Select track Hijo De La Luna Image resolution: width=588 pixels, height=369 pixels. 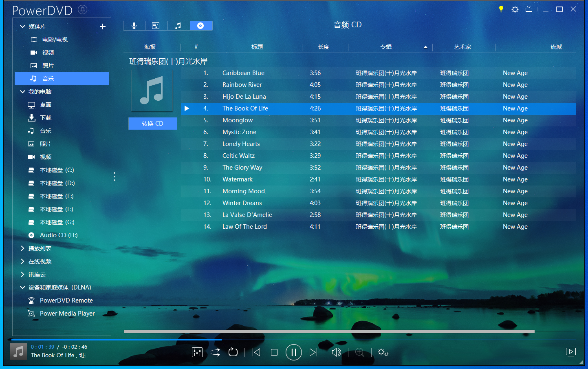378,97
